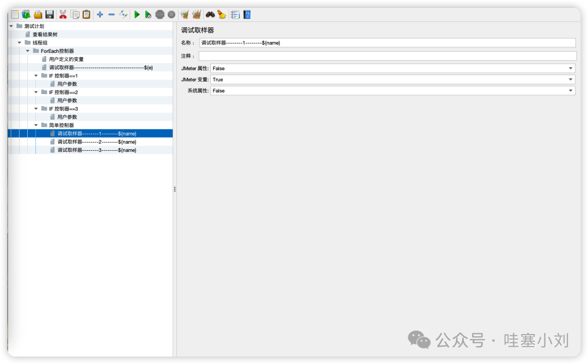Screen dimensions: 588x364
Task: Collapse all with the minus icon
Action: tap(112, 15)
